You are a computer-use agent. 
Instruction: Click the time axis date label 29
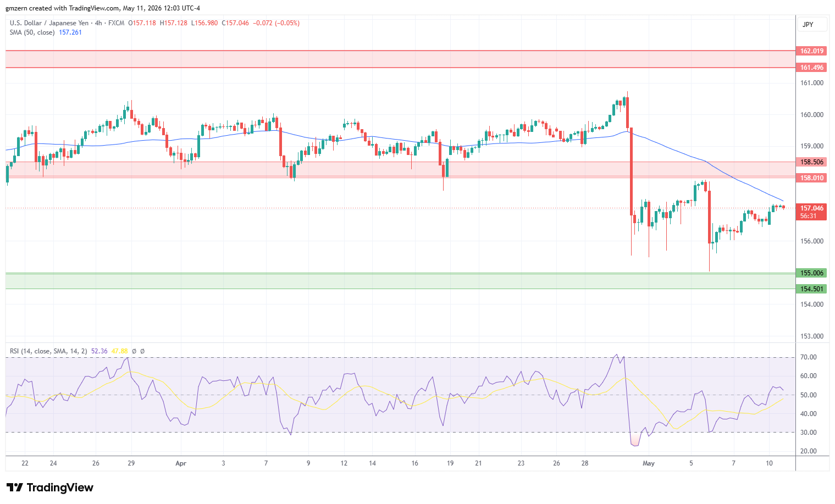[131, 463]
